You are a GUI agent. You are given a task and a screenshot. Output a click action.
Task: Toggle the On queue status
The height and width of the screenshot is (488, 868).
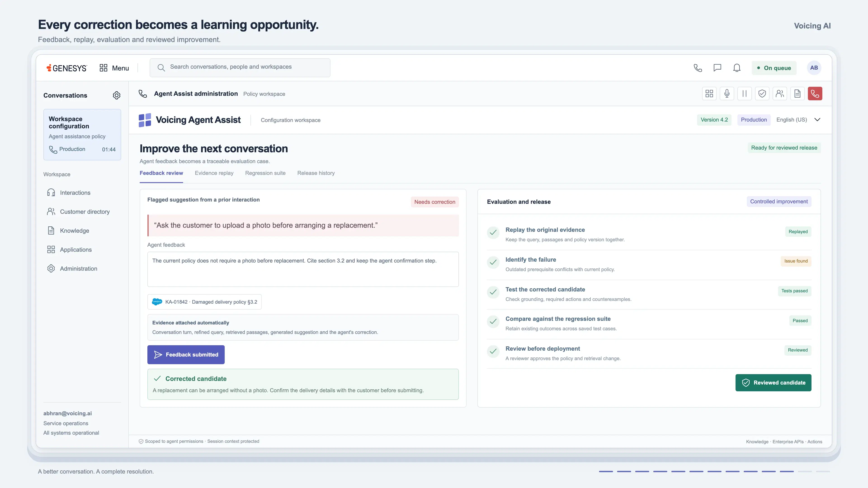click(x=774, y=68)
